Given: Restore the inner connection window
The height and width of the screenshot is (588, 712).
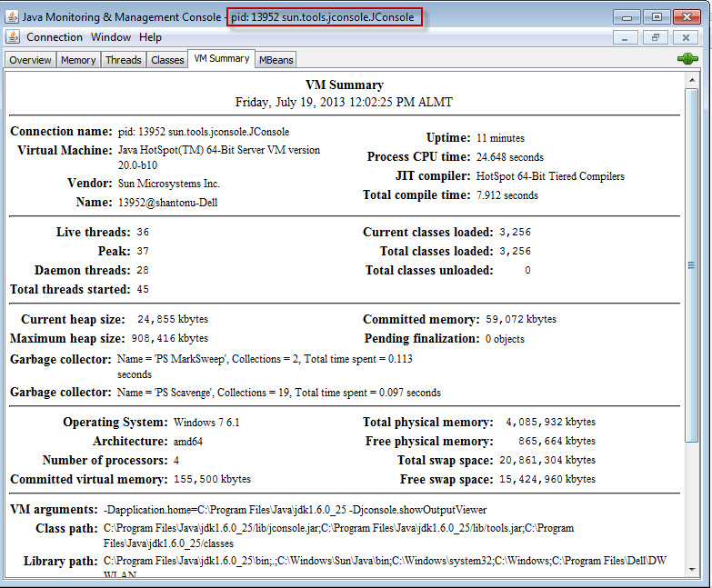Looking at the screenshot, I should click(656, 37).
